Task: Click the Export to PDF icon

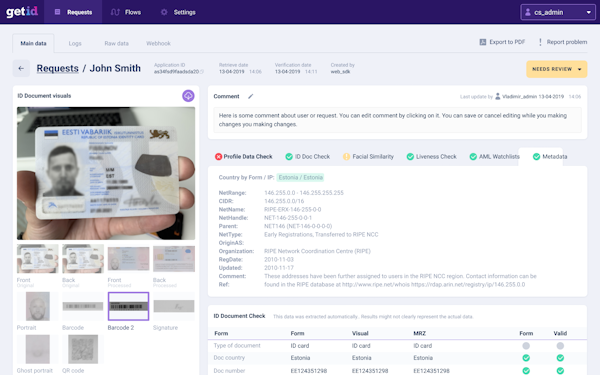Action: point(483,42)
